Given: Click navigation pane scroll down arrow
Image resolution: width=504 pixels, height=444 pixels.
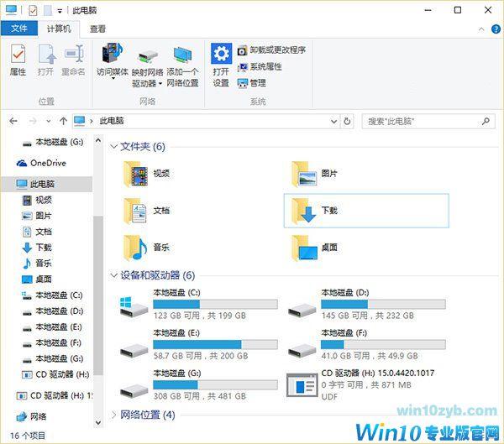Looking at the screenshot, I should (98, 423).
